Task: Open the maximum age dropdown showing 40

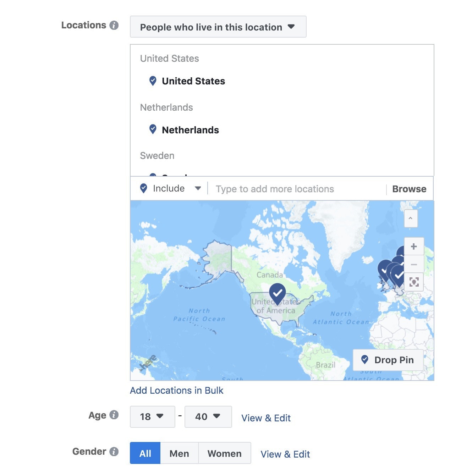Action: [x=208, y=416]
